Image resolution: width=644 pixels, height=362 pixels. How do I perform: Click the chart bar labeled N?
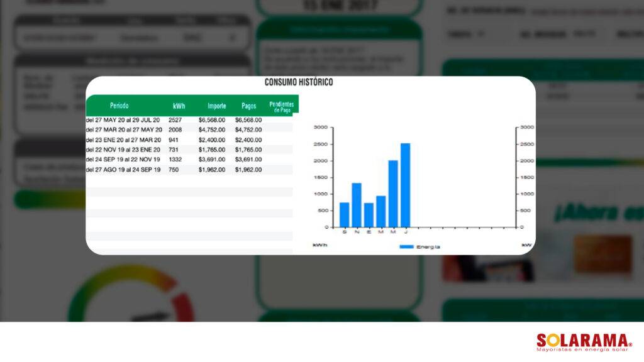(357, 204)
